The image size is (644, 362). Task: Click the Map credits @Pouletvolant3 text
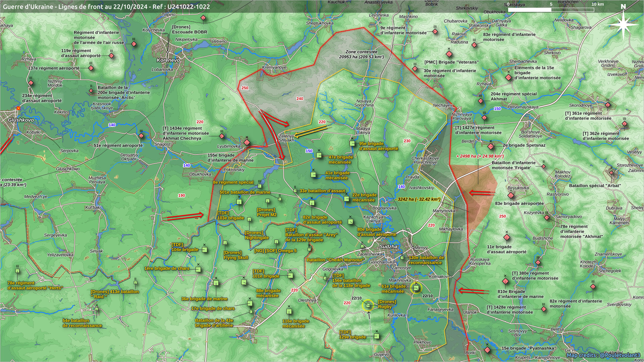(x=603, y=355)
